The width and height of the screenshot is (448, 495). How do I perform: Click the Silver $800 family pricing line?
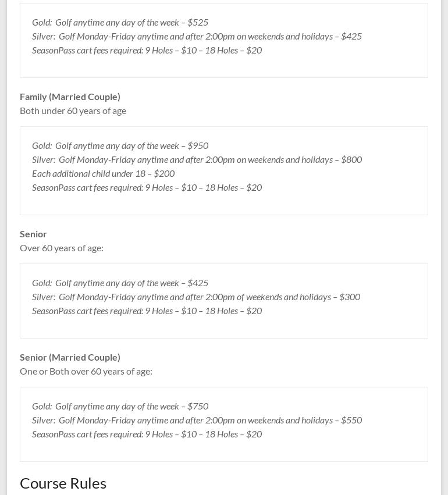click(x=197, y=159)
